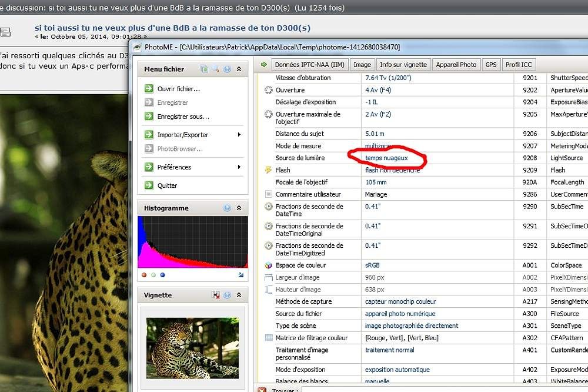
Task: Toggle the blue channel in histogram
Action: (x=162, y=275)
